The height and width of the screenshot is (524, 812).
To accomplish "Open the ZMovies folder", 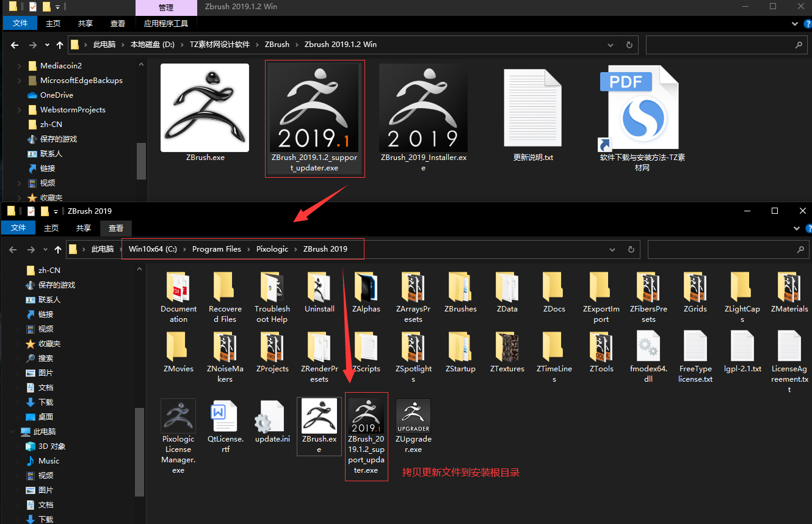I will (178, 352).
